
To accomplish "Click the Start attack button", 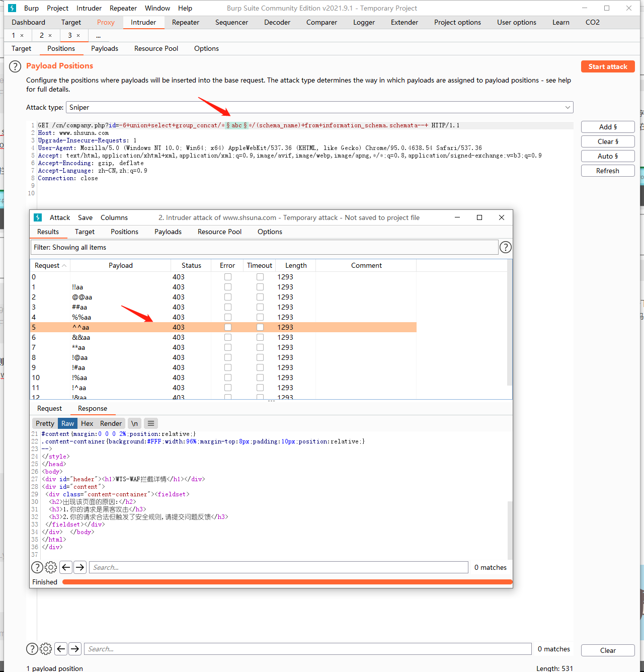I will (x=608, y=66).
